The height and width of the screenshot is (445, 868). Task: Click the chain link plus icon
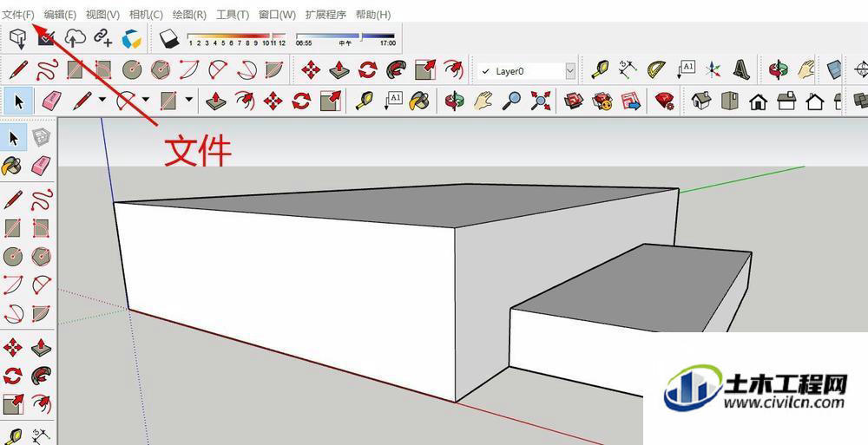tap(103, 38)
